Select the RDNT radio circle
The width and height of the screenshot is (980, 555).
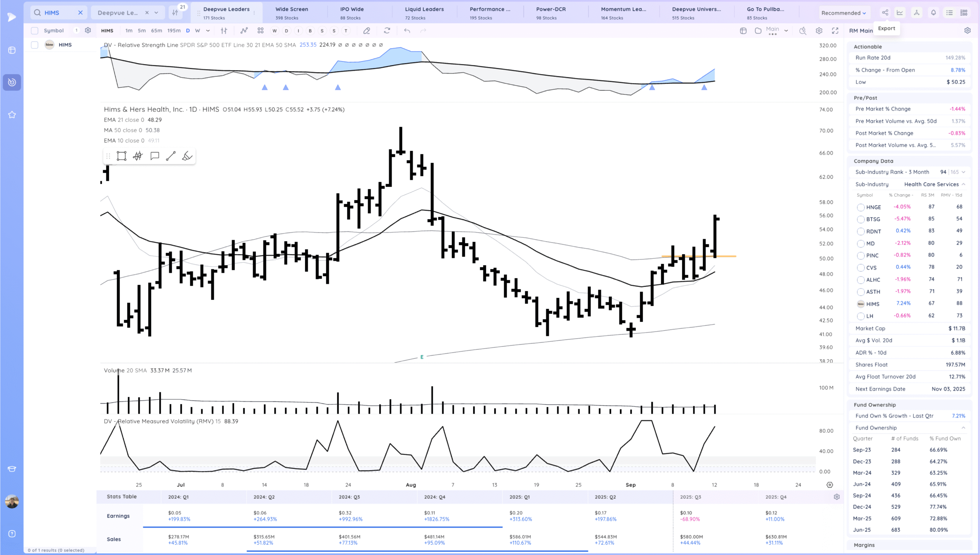point(861,231)
